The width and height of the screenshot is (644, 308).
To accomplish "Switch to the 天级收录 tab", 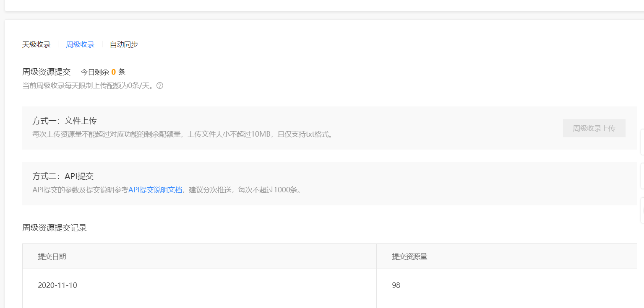I will pyautogui.click(x=37, y=44).
